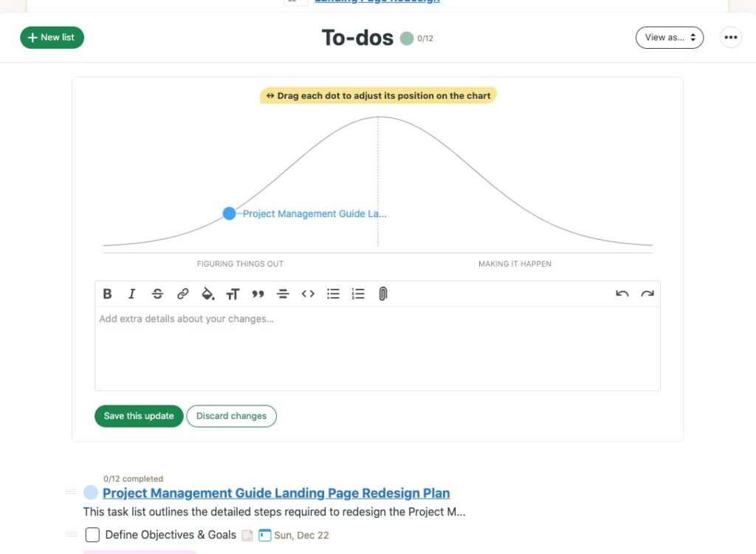Create a numbered list
The width and height of the screenshot is (756, 554).
(x=358, y=293)
